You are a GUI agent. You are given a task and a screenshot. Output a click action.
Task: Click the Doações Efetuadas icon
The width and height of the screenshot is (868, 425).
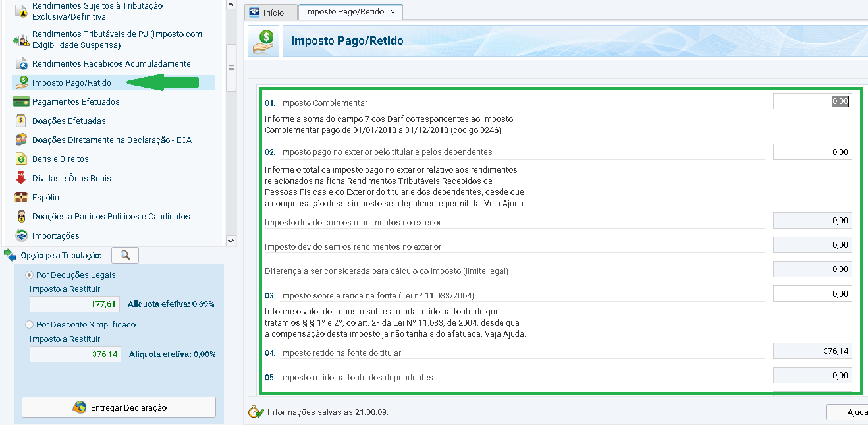(21, 121)
